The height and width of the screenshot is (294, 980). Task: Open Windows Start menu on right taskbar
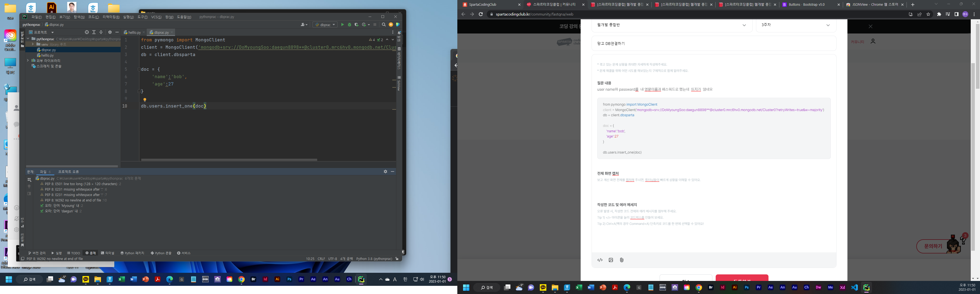pos(466,287)
